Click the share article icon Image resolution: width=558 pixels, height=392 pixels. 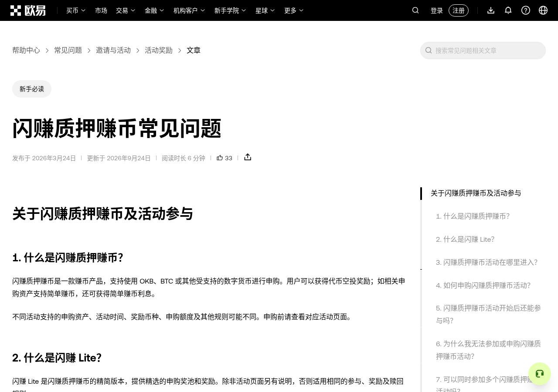tap(248, 157)
